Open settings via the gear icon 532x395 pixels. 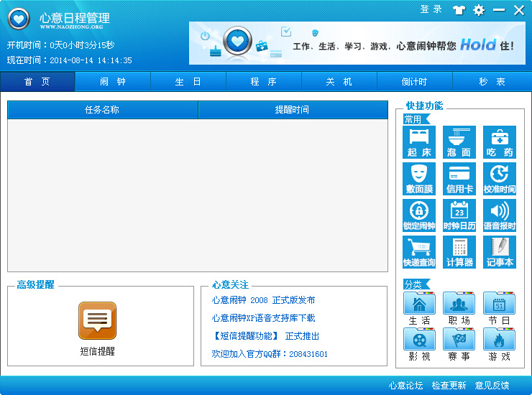479,10
